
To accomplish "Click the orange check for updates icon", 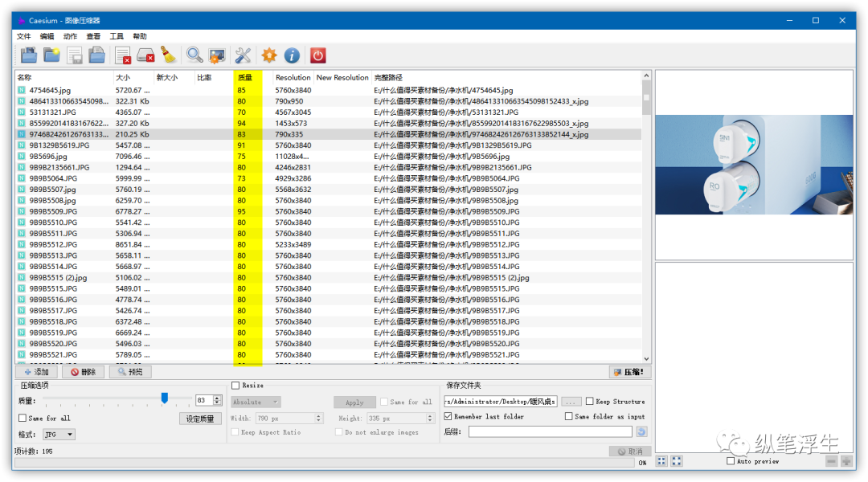I will pyautogui.click(x=269, y=55).
